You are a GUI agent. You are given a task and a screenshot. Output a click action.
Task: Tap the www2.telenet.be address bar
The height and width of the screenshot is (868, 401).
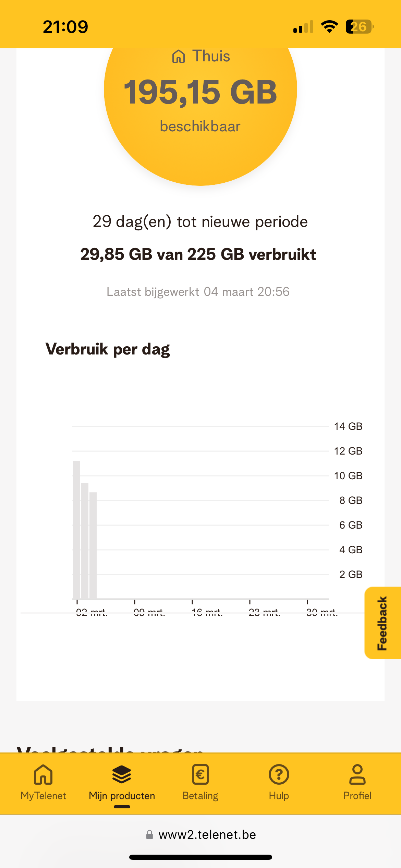click(x=207, y=834)
